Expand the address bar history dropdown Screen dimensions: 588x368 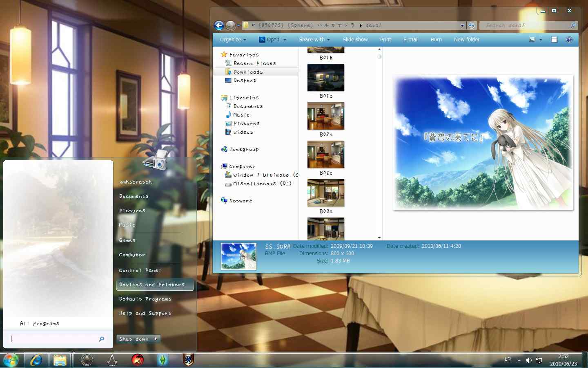click(462, 25)
